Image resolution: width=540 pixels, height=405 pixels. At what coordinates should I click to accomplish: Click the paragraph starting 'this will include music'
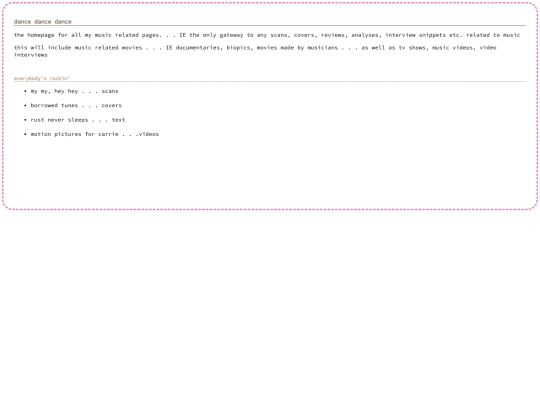(x=255, y=51)
